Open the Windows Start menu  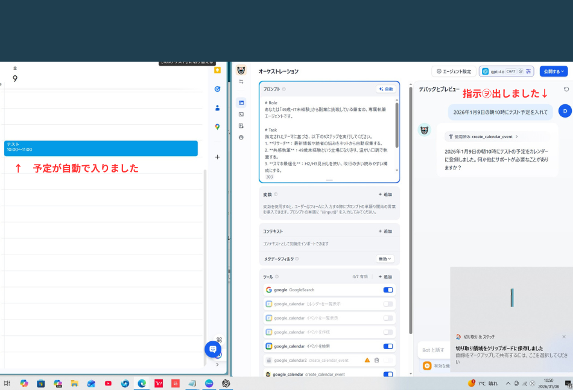pyautogui.click(x=7, y=384)
